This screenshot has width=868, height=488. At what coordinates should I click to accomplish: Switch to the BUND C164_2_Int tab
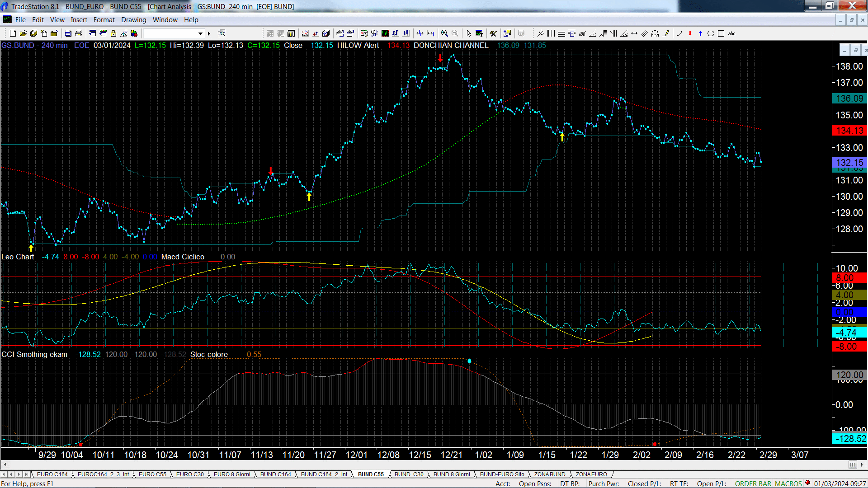pyautogui.click(x=324, y=474)
